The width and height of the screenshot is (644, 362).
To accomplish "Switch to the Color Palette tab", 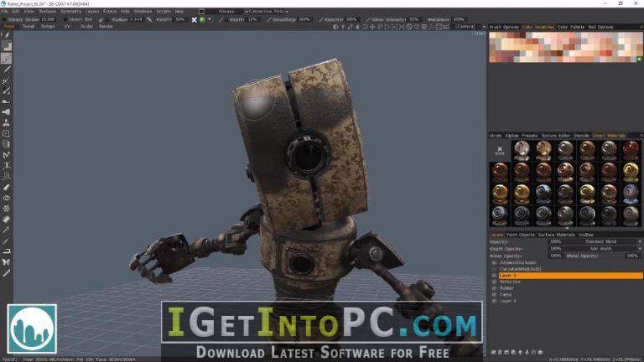I will pos(571,27).
